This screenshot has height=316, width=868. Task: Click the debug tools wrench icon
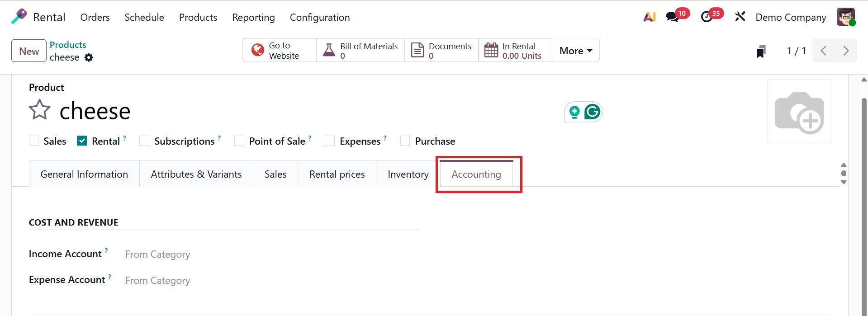click(740, 17)
